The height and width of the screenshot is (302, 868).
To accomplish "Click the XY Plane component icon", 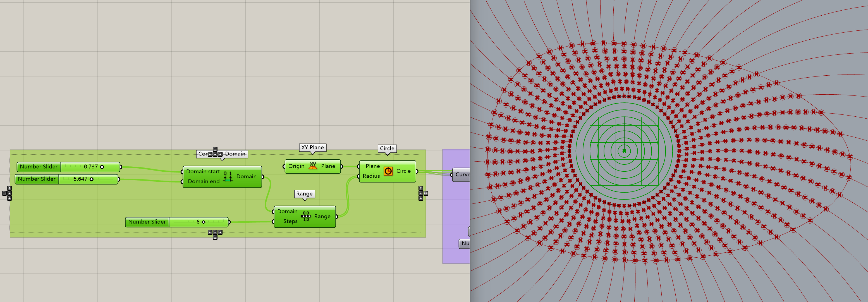I will [313, 166].
